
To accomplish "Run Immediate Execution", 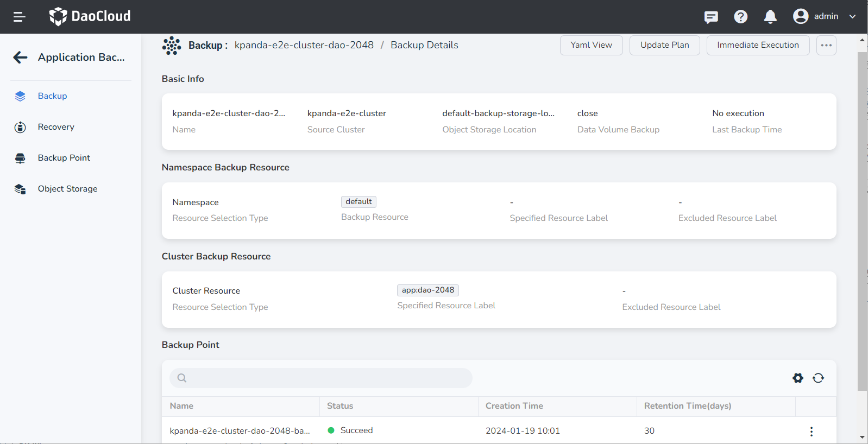I will tap(757, 45).
